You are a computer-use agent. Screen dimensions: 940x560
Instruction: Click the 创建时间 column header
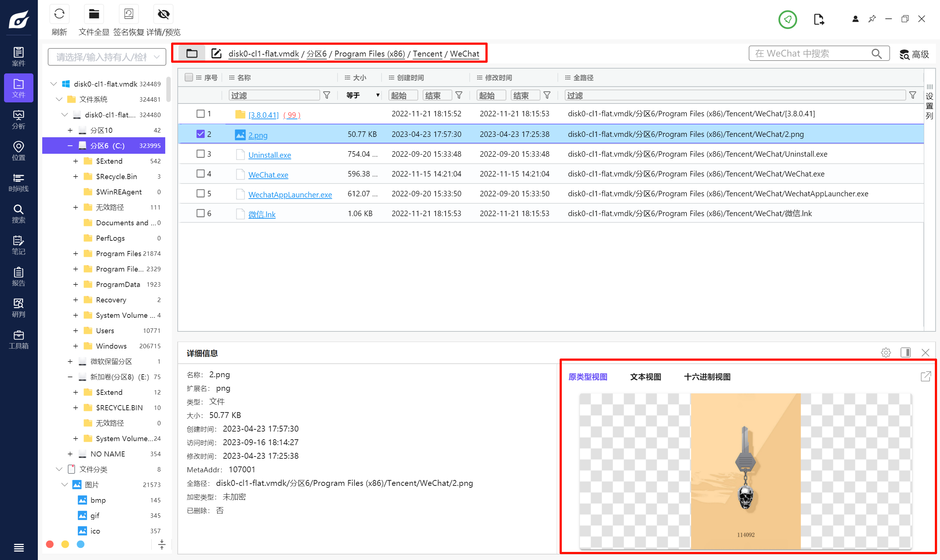411,78
